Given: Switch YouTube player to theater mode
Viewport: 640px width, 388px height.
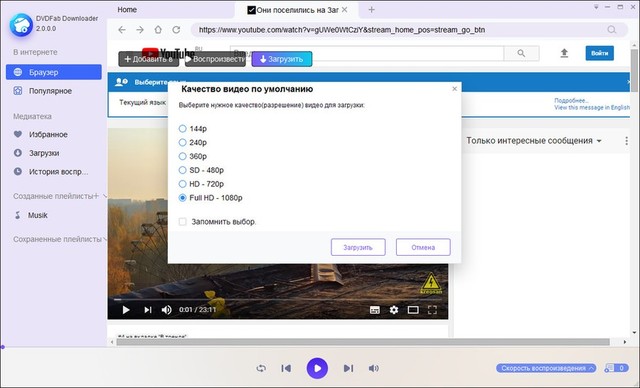Looking at the screenshot, I should (413, 310).
